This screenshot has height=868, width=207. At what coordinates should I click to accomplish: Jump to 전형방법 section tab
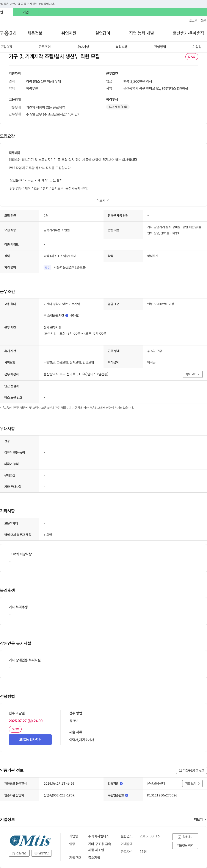tap(160, 47)
